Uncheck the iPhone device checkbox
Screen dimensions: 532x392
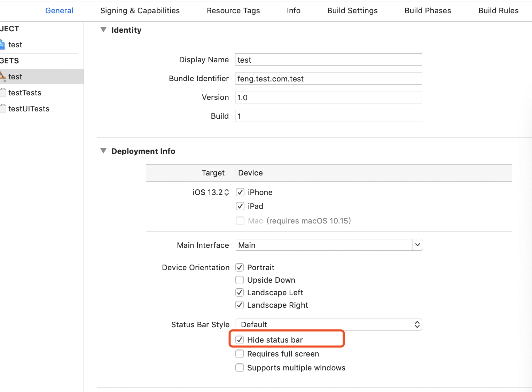coord(240,192)
